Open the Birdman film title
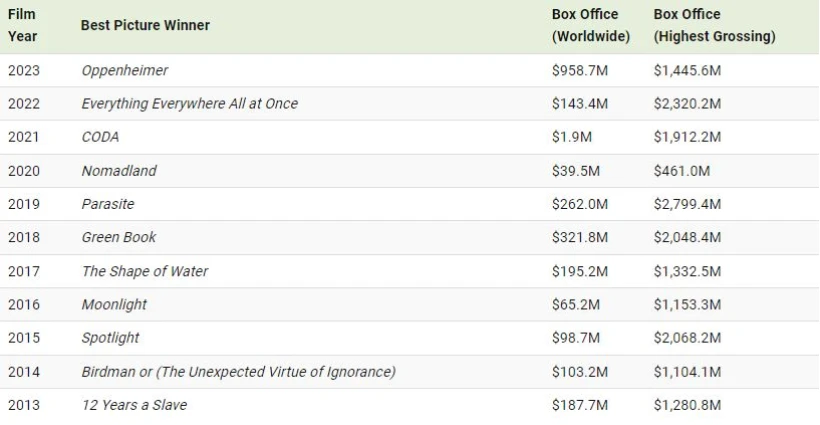 tap(238, 371)
